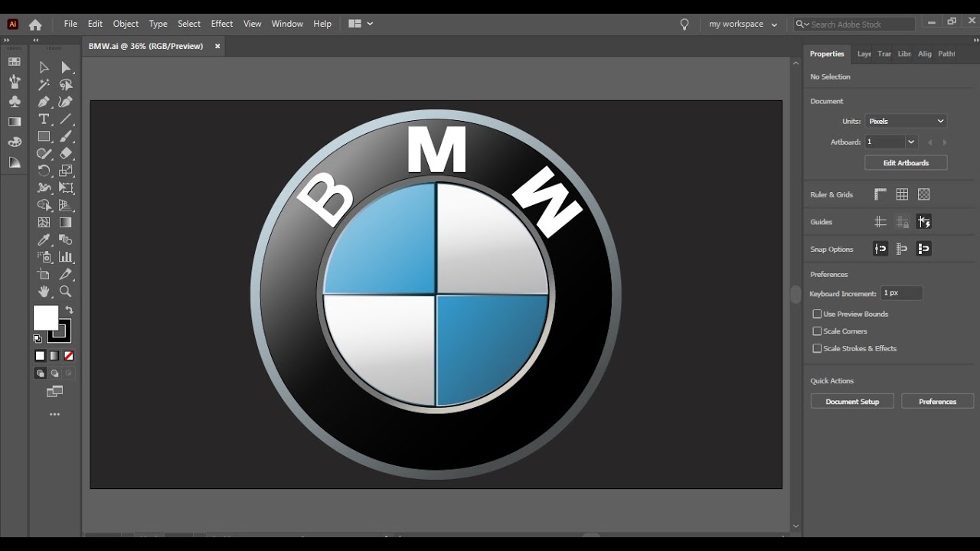Choose the Symbol Sprayer tool

pos(44,257)
